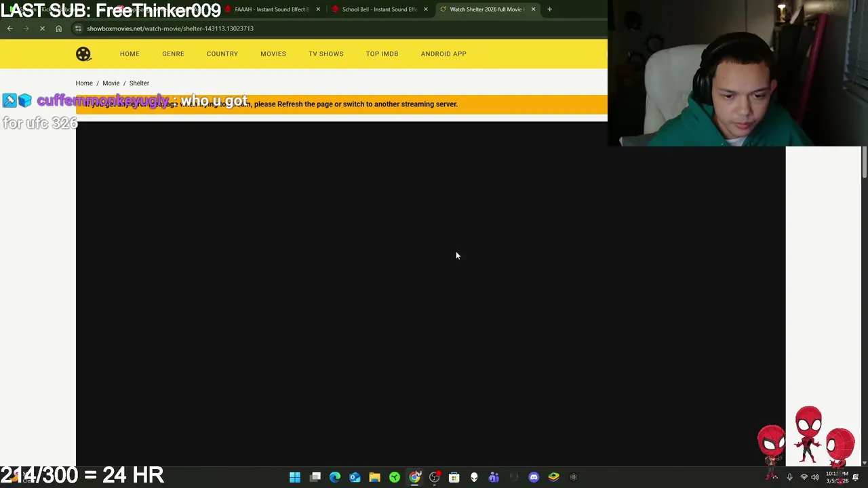Open OBS Studio from taskbar
Screen dimensions: 868x488
[x=434, y=477]
